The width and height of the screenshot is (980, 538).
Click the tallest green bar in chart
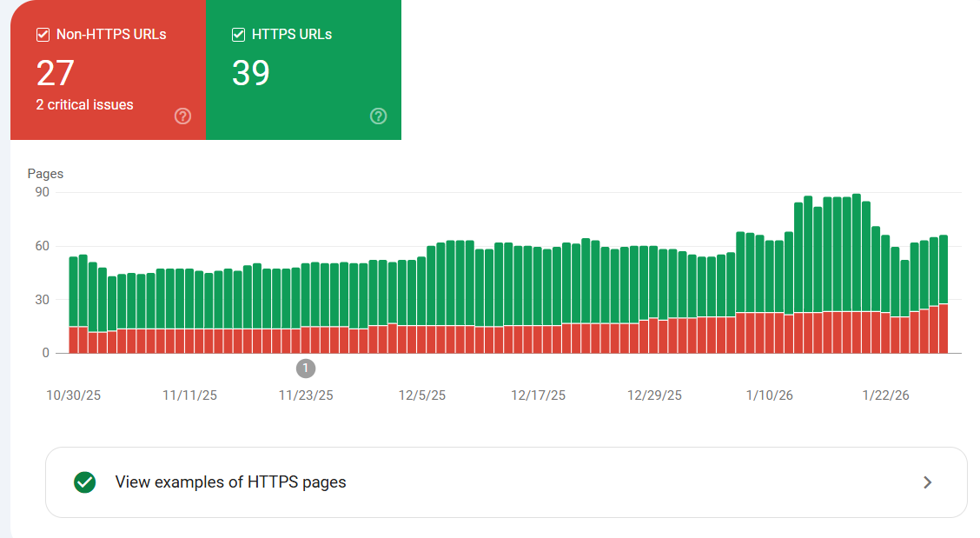pos(857,253)
